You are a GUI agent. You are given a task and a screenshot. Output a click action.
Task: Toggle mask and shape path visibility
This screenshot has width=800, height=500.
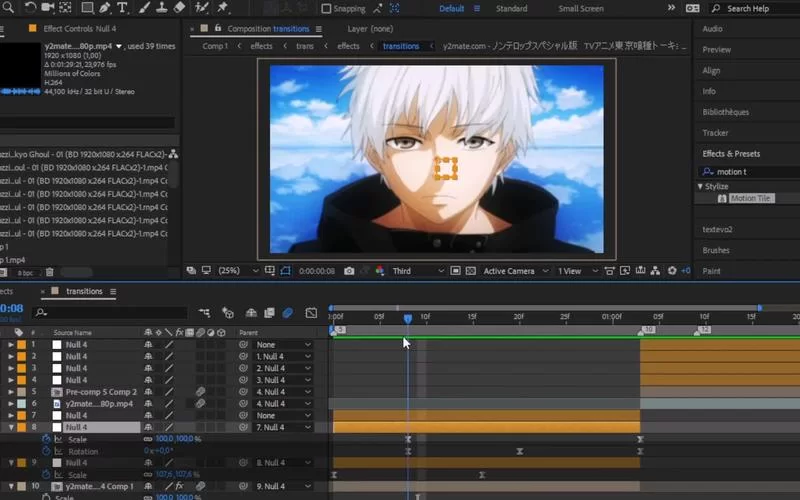(285, 271)
